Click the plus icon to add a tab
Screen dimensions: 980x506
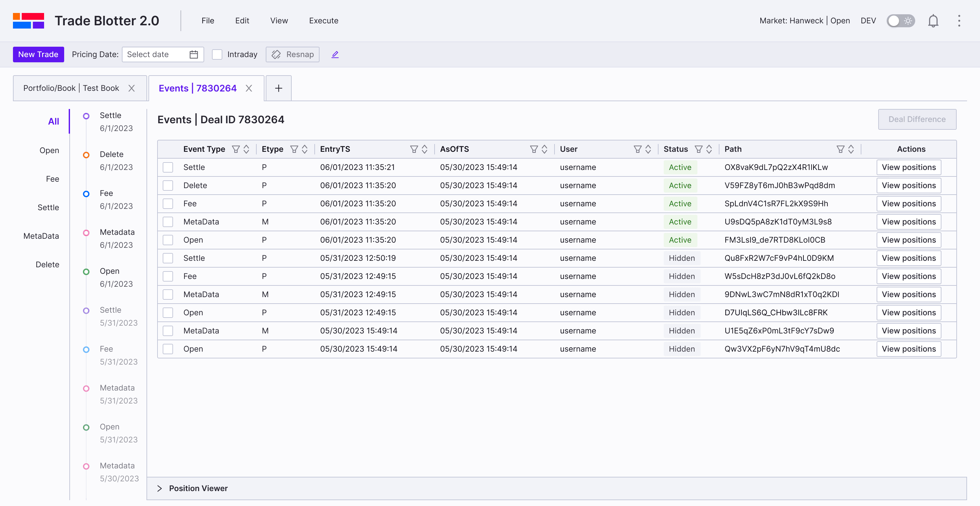[278, 88]
